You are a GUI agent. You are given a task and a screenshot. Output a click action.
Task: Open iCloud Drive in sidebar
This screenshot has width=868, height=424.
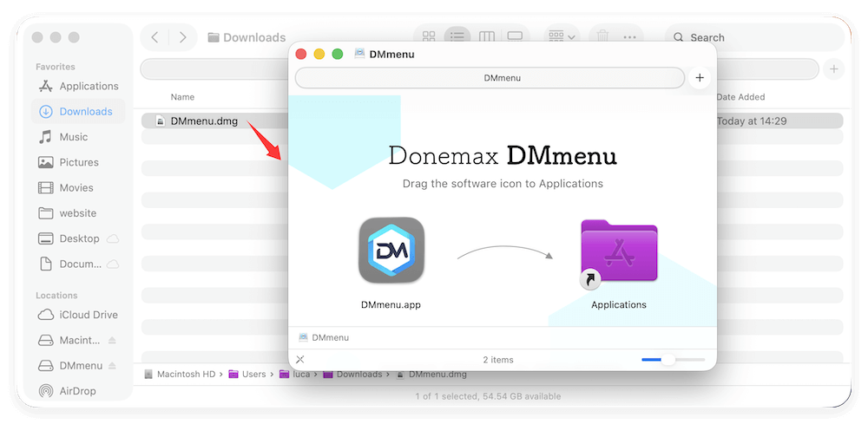[78, 315]
